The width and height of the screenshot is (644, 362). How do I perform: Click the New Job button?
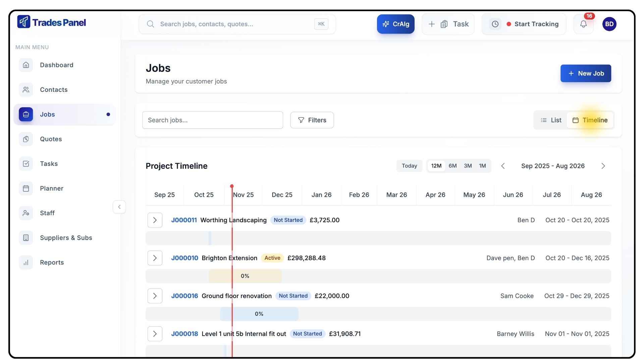pyautogui.click(x=585, y=73)
